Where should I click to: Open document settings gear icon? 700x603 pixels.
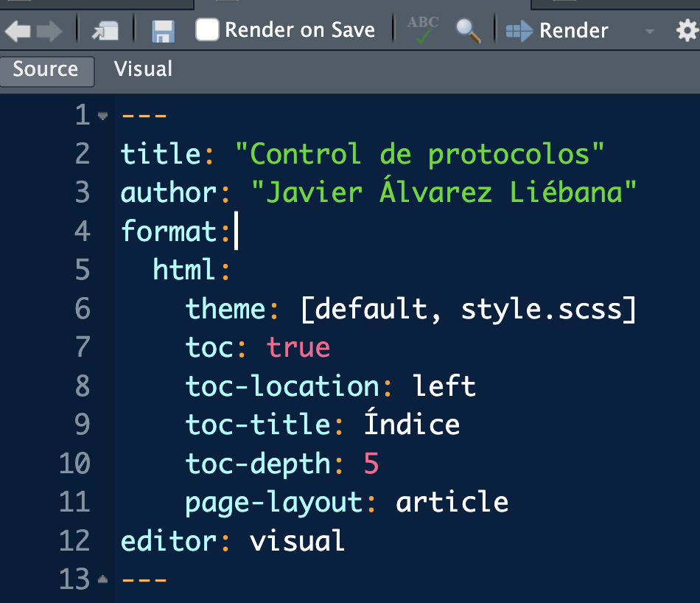pyautogui.click(x=687, y=31)
